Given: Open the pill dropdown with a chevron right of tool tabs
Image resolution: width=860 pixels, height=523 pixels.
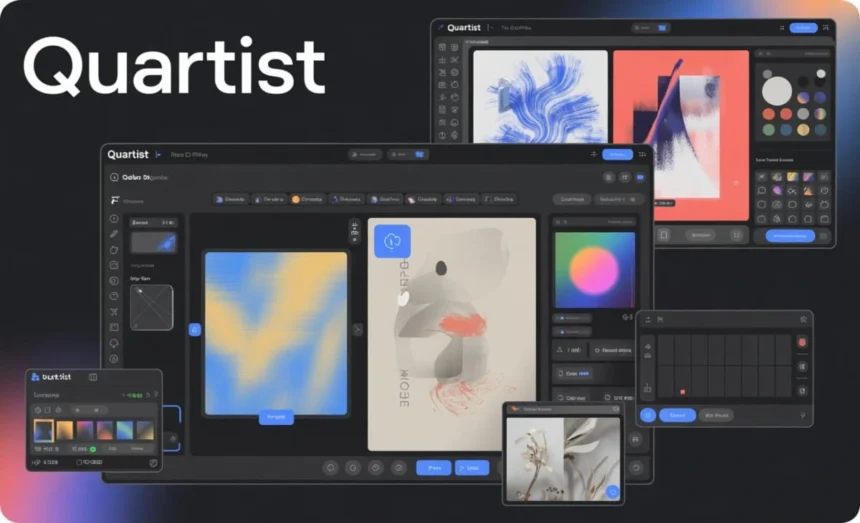Looking at the screenshot, I should 618,200.
